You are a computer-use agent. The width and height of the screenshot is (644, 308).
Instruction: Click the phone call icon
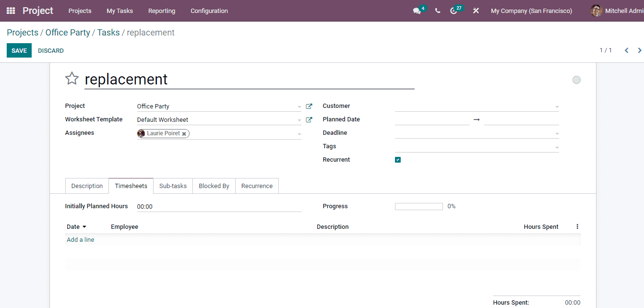437,11
